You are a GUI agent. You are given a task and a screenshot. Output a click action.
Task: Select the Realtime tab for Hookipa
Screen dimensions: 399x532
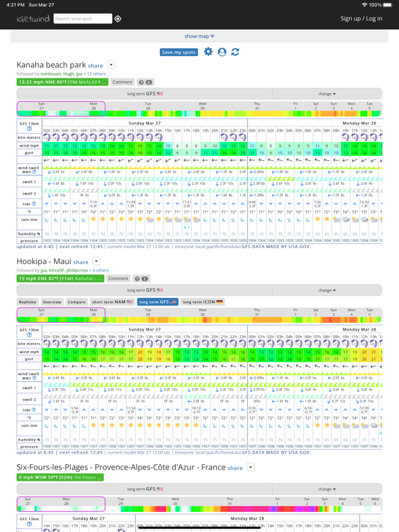click(x=27, y=302)
